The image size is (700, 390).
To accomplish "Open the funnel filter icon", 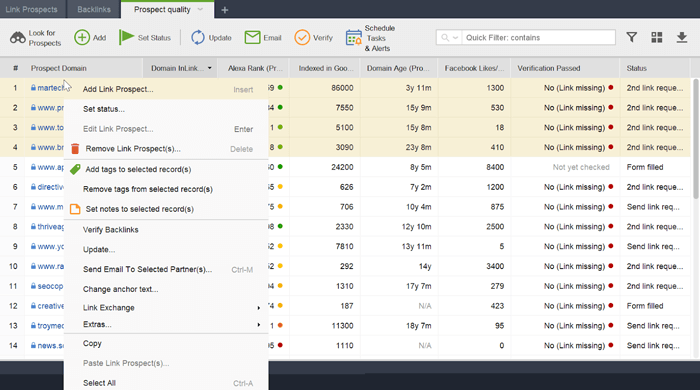I will (631, 37).
